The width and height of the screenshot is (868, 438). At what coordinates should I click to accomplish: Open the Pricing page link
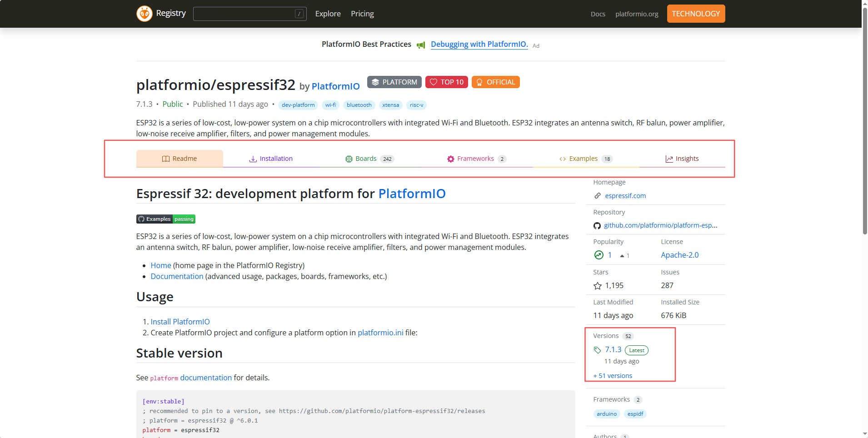tap(362, 14)
